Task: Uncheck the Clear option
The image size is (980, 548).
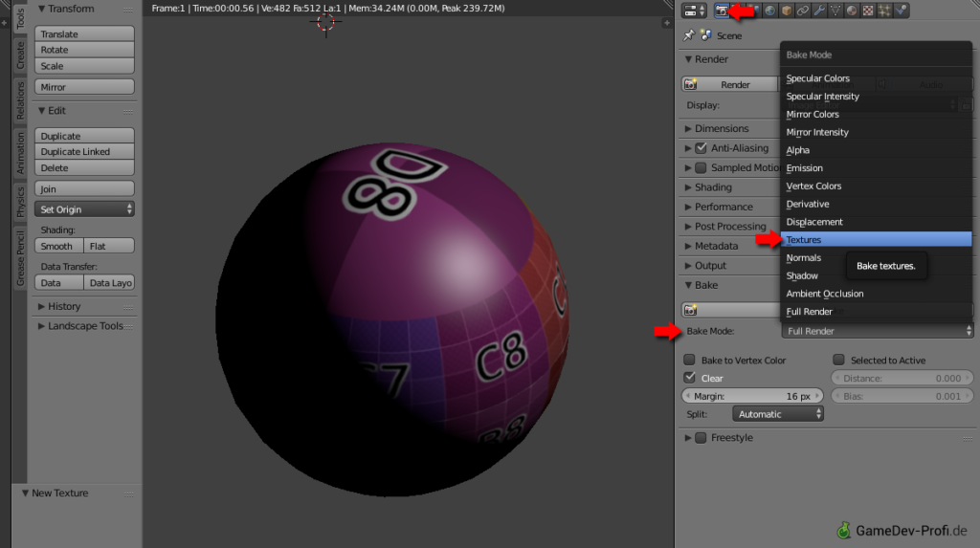Action: [x=689, y=378]
